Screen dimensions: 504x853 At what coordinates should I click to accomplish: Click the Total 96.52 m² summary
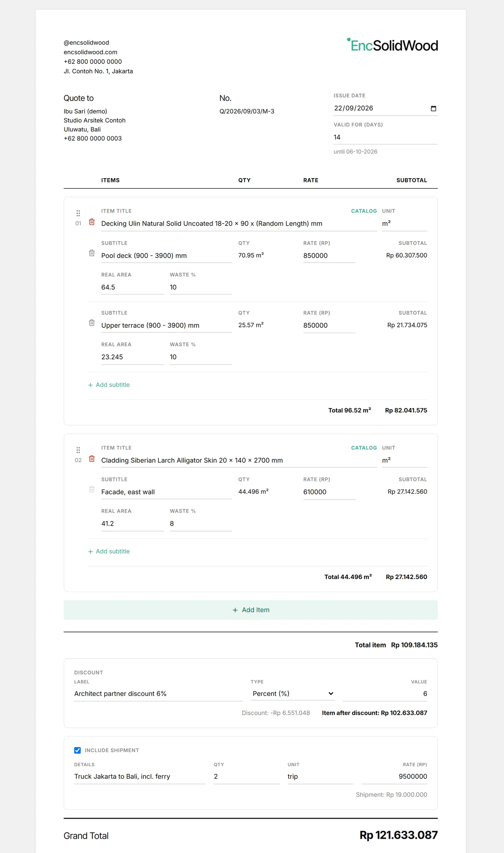point(349,411)
